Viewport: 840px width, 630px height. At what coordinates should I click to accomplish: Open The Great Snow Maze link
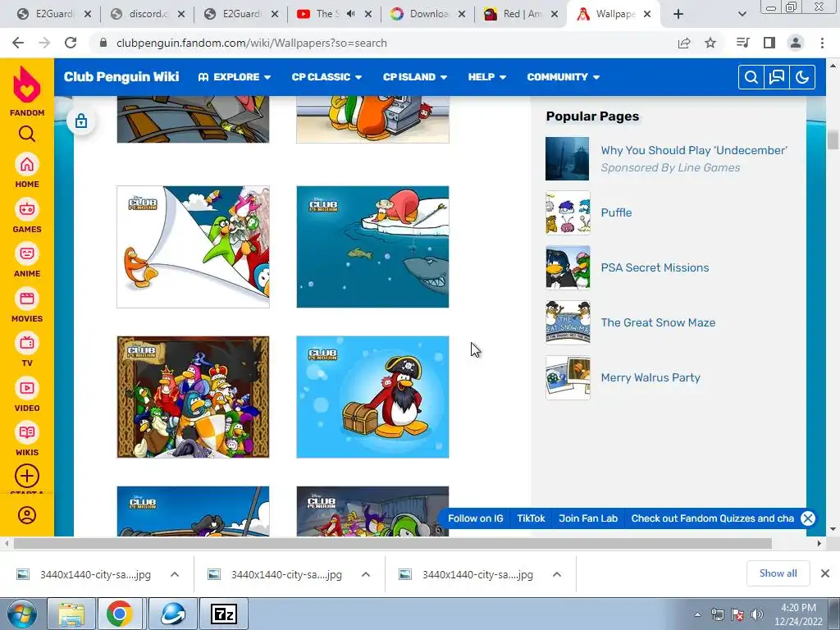point(658,322)
